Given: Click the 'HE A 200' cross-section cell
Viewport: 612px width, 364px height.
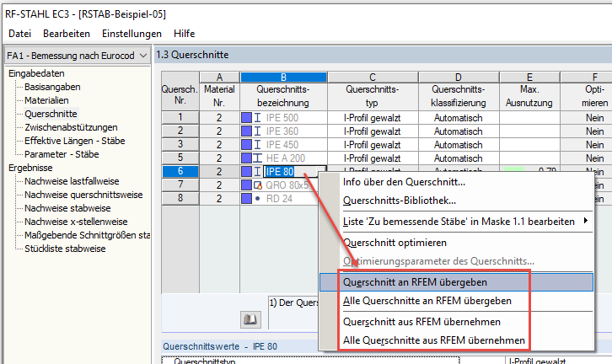Looking at the screenshot, I should point(286,158).
